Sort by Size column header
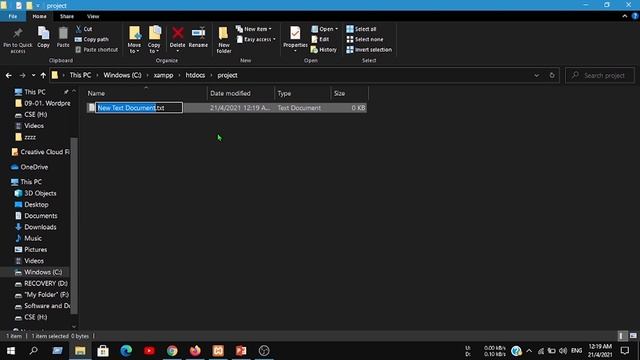Viewport: 640px width, 360px height. 349,93
